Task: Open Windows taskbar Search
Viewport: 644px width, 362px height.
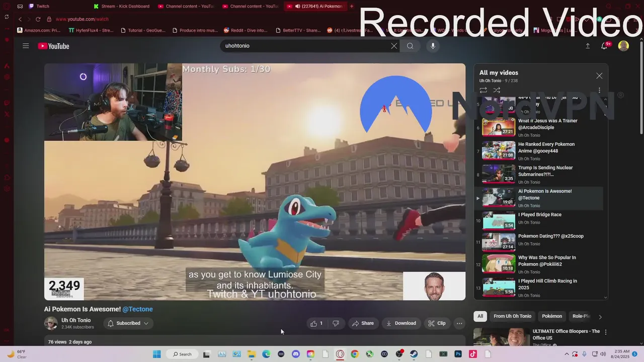Action: coord(182,354)
